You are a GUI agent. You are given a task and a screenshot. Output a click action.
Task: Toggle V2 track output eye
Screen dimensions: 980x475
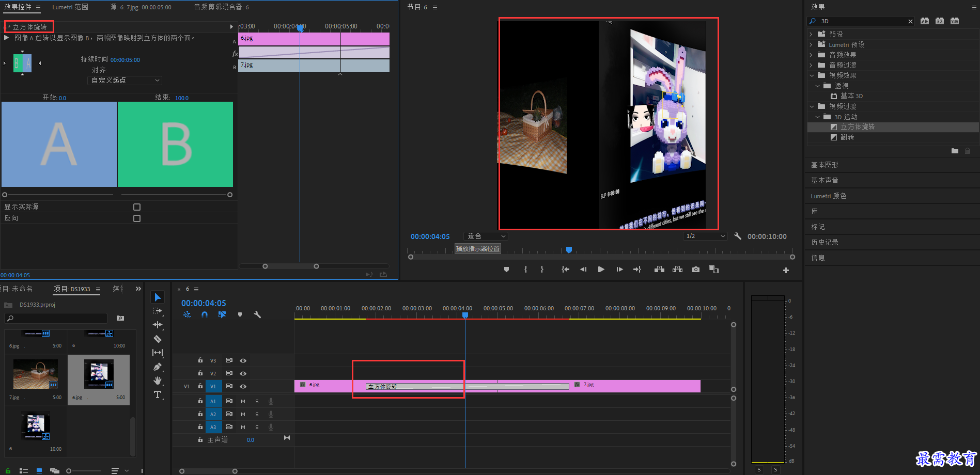(x=243, y=373)
